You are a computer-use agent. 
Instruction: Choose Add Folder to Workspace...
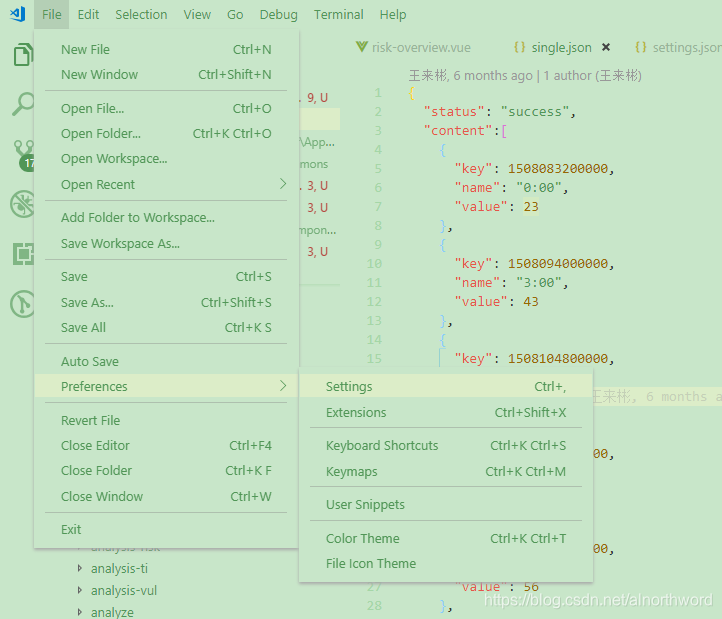(x=166, y=217)
